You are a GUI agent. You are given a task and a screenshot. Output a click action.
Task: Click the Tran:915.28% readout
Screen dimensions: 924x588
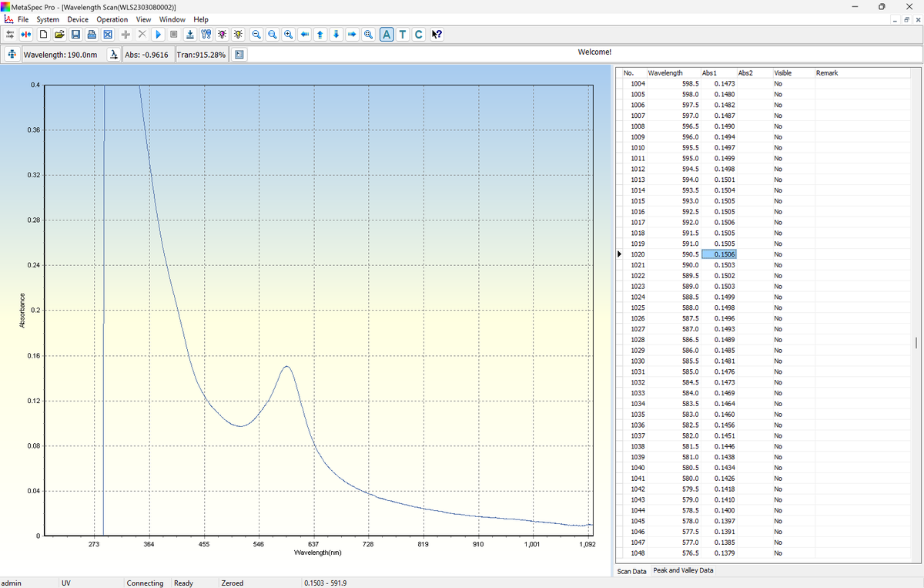tap(201, 55)
